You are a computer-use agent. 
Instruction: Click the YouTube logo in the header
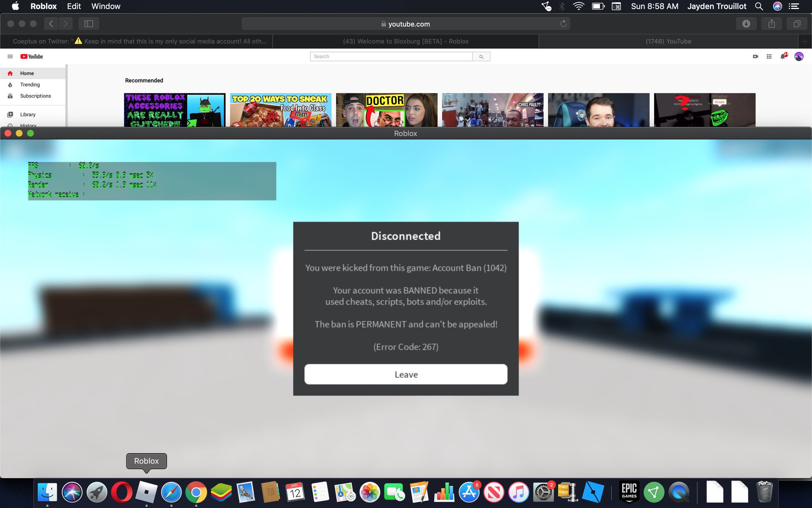point(32,56)
